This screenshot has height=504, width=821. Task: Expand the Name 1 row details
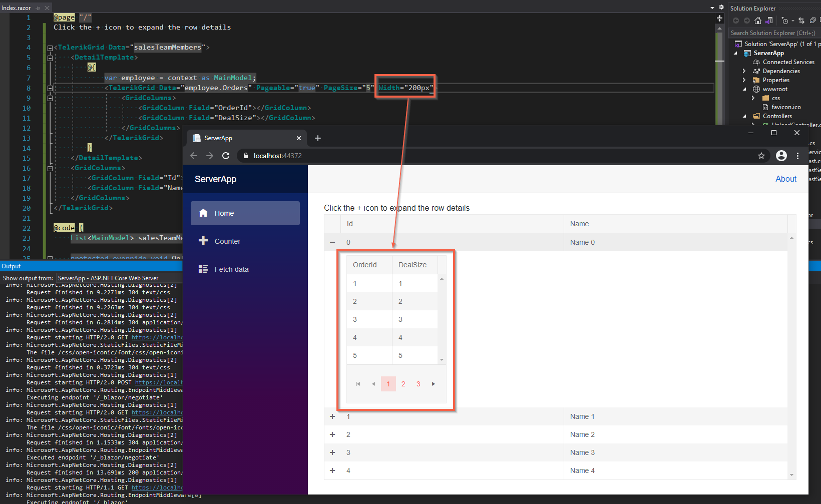click(x=332, y=416)
